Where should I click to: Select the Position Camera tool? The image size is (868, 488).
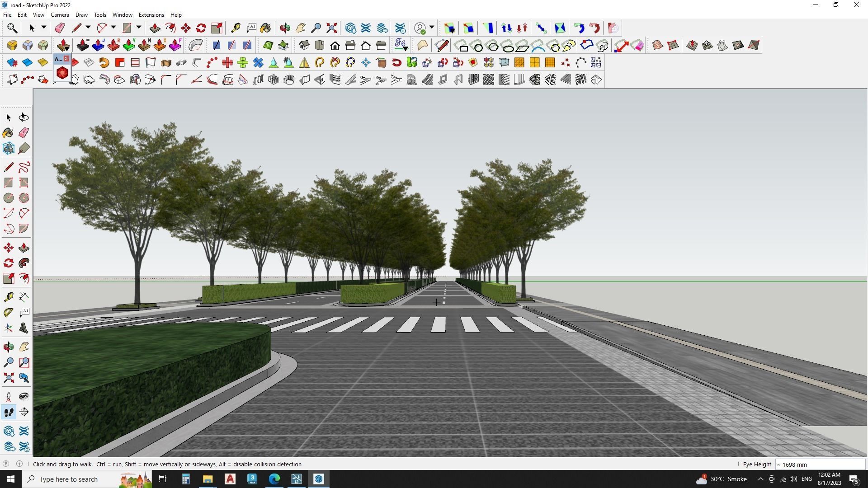coord(9,397)
